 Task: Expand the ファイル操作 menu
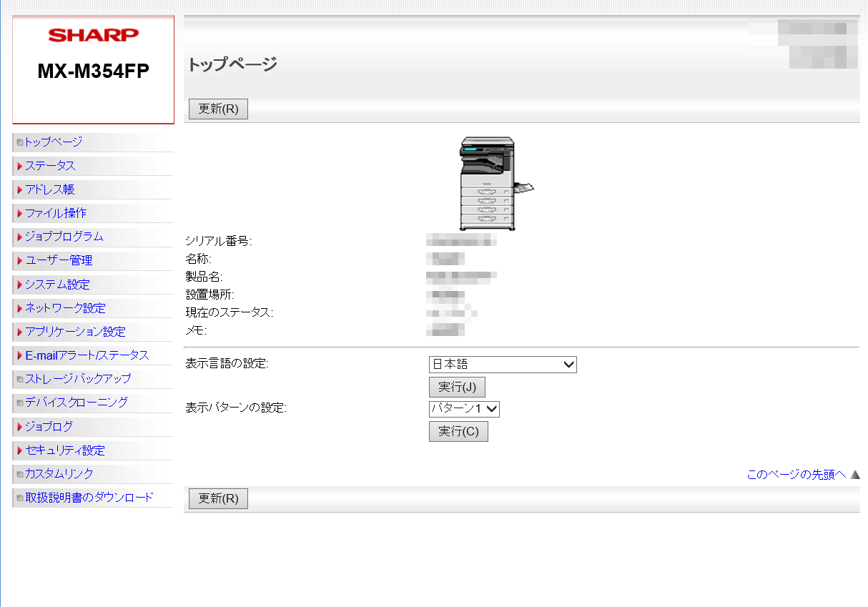click(x=56, y=213)
